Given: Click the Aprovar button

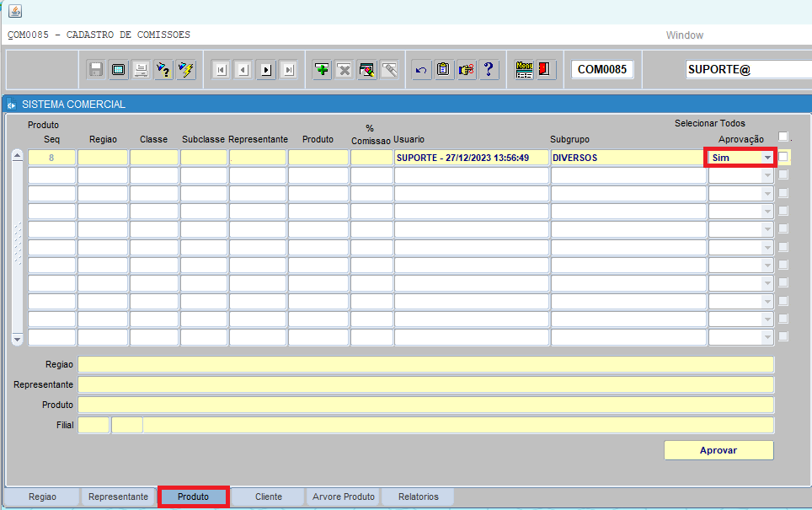Looking at the screenshot, I should pyautogui.click(x=719, y=450).
